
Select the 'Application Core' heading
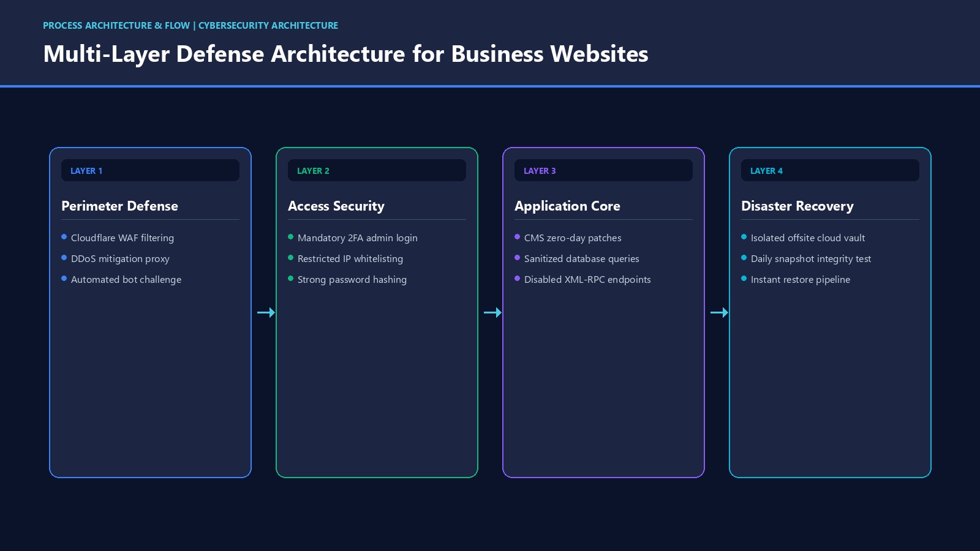pyautogui.click(x=567, y=206)
